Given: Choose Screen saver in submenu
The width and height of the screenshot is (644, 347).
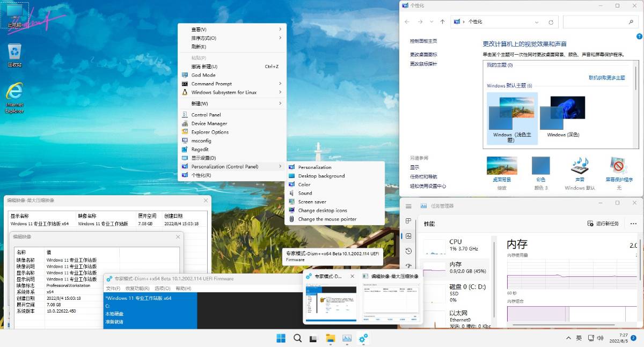Looking at the screenshot, I should tap(334, 202).
